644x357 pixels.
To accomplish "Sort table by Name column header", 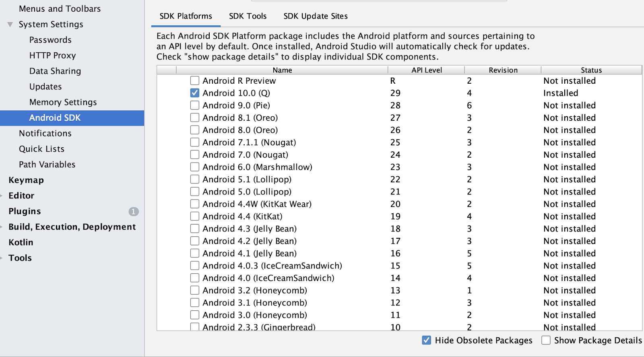I will (282, 70).
